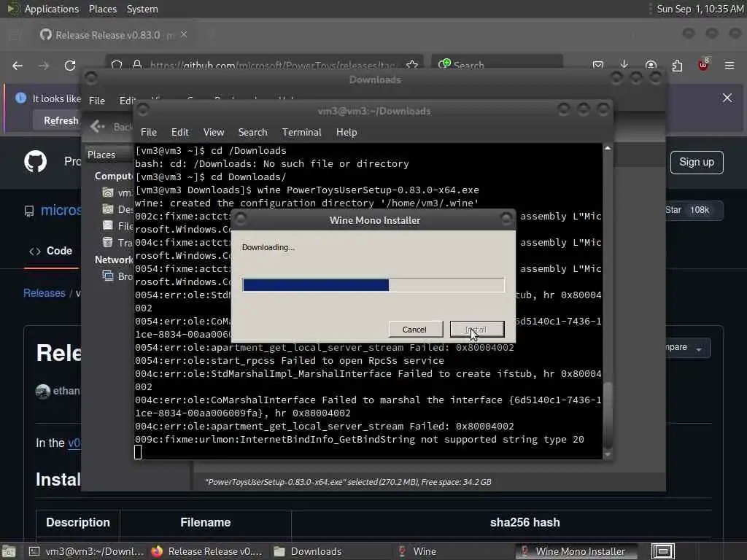Open File System entry in sidebar
This screenshot has height=560, width=747.
tap(117, 226)
